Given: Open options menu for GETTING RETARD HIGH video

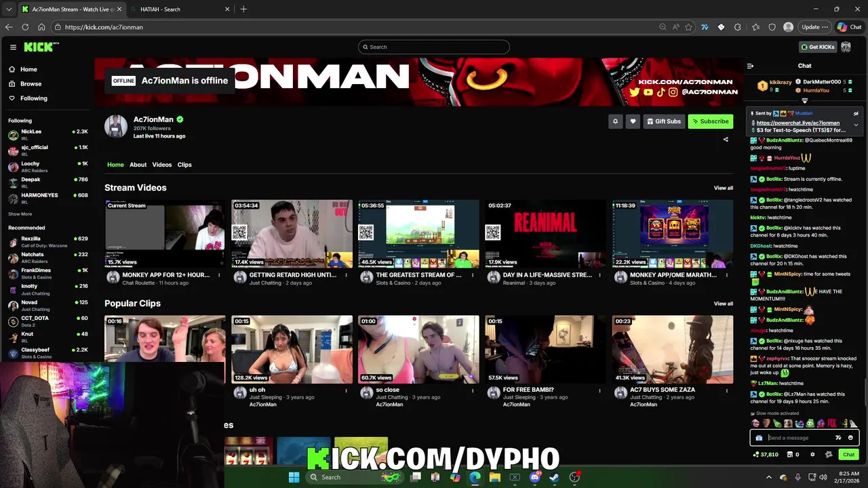Looking at the screenshot, I should click(346, 275).
